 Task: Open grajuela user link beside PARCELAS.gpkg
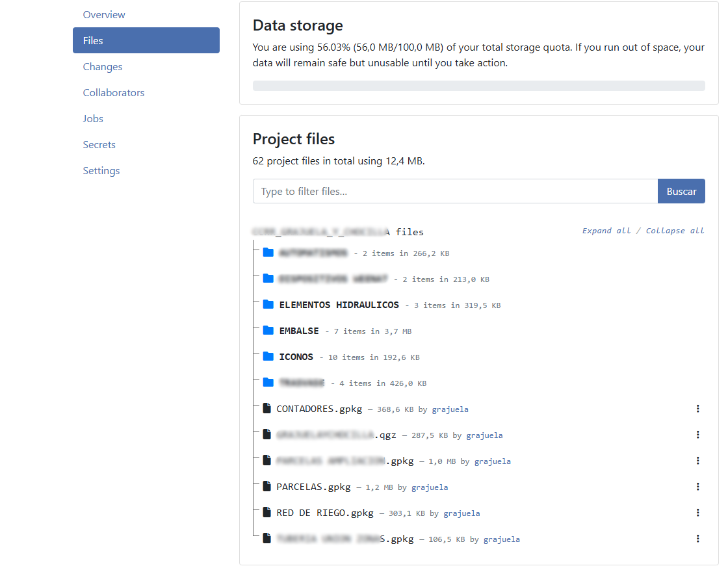pyautogui.click(x=430, y=487)
